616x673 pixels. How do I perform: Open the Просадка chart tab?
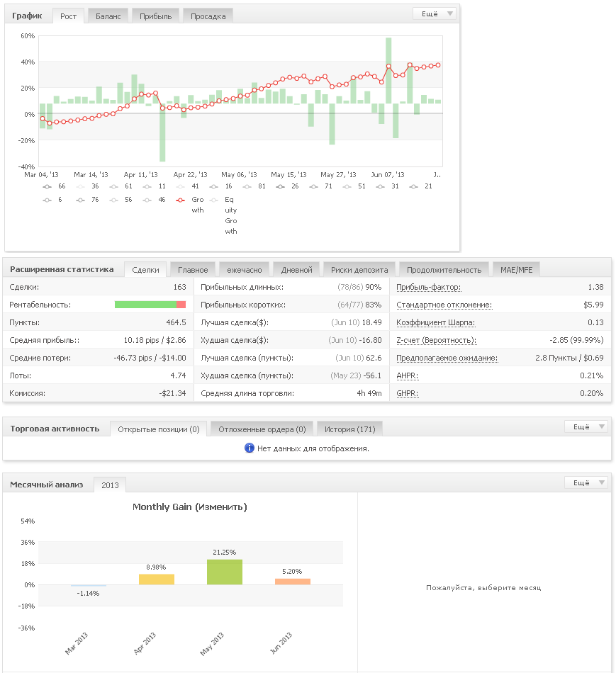[x=208, y=16]
